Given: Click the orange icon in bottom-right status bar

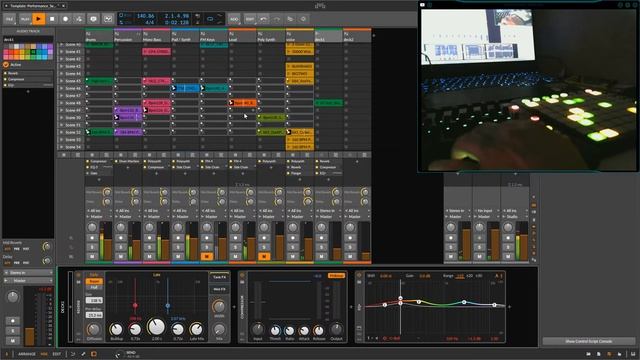Looking at the screenshot, I should click(x=609, y=354).
